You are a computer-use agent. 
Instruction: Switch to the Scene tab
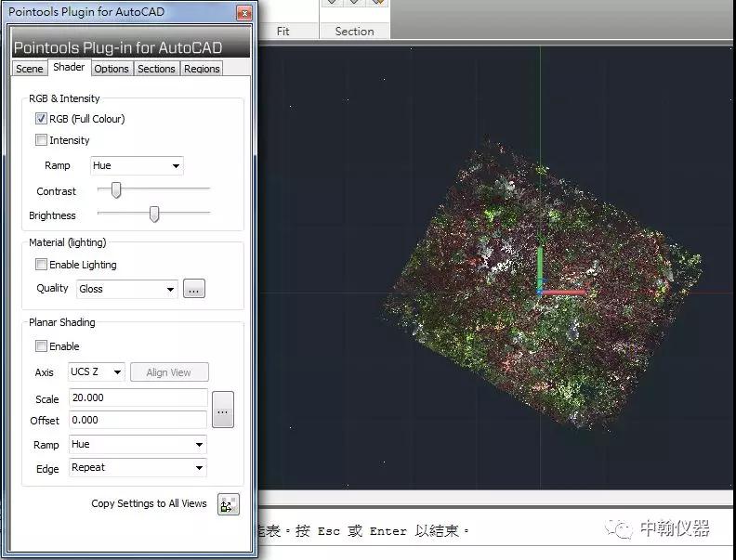30,69
